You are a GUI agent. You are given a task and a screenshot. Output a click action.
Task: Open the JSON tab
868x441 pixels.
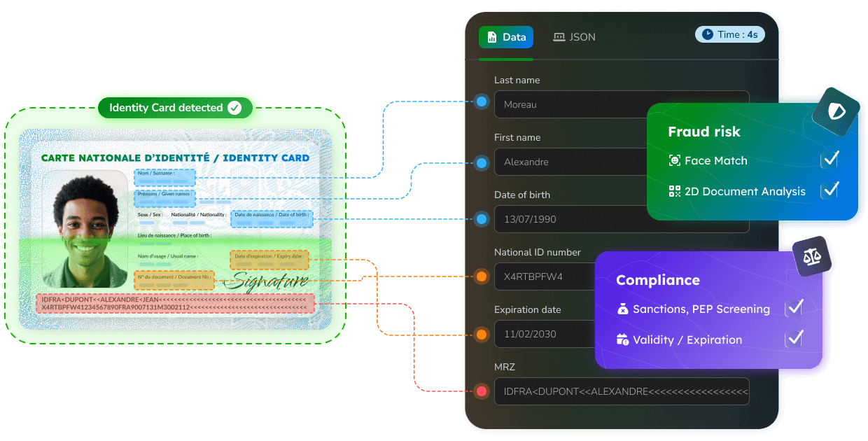pyautogui.click(x=574, y=37)
